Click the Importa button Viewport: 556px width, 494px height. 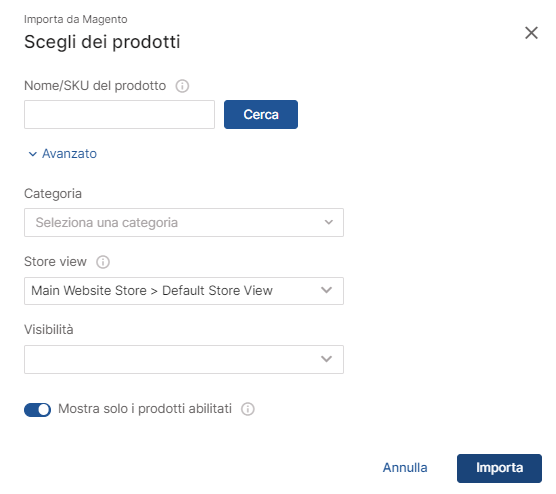(x=499, y=468)
